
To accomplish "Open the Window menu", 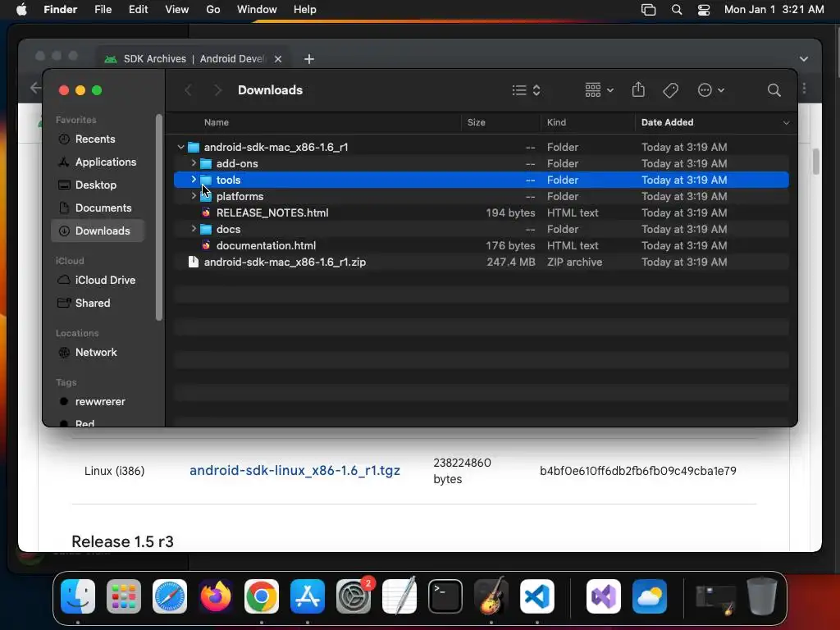I will click(x=257, y=10).
